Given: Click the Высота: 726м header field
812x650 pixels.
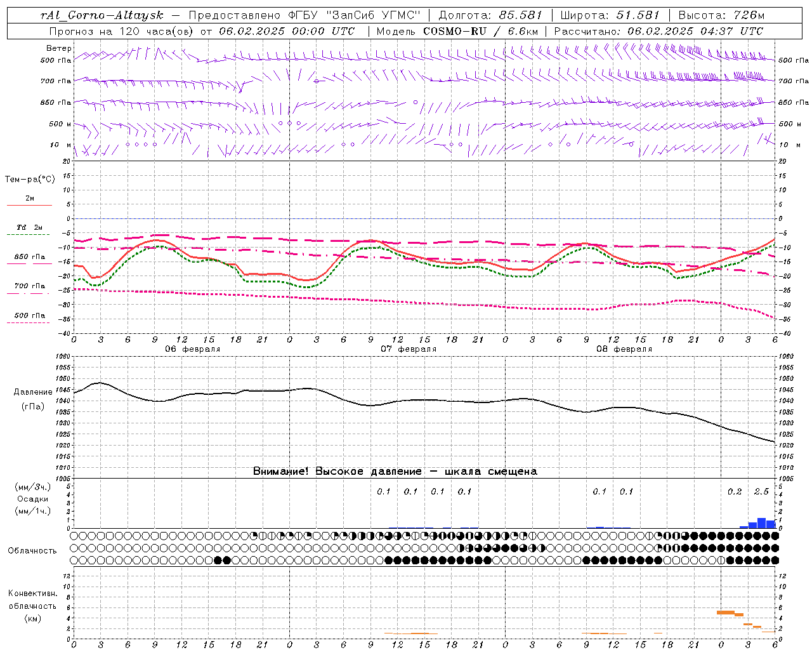Looking at the screenshot, I should [x=721, y=15].
